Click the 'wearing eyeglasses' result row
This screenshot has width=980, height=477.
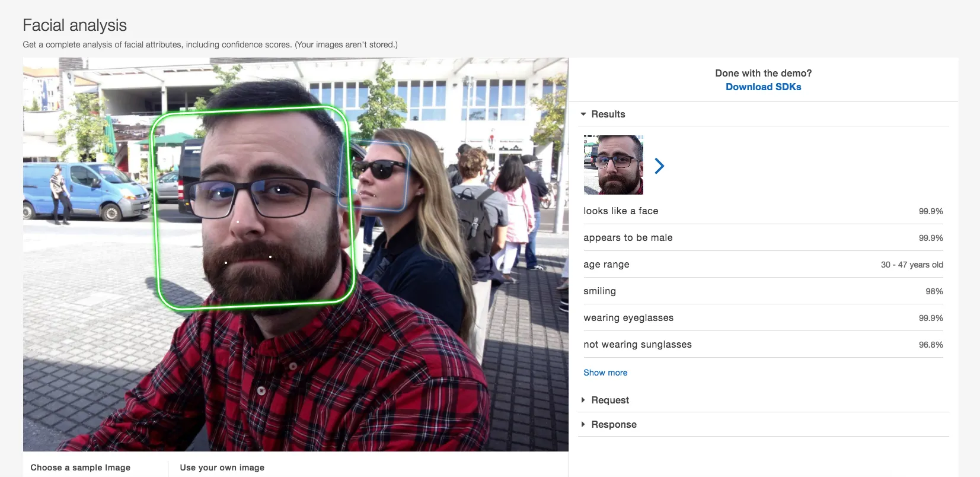[762, 318]
